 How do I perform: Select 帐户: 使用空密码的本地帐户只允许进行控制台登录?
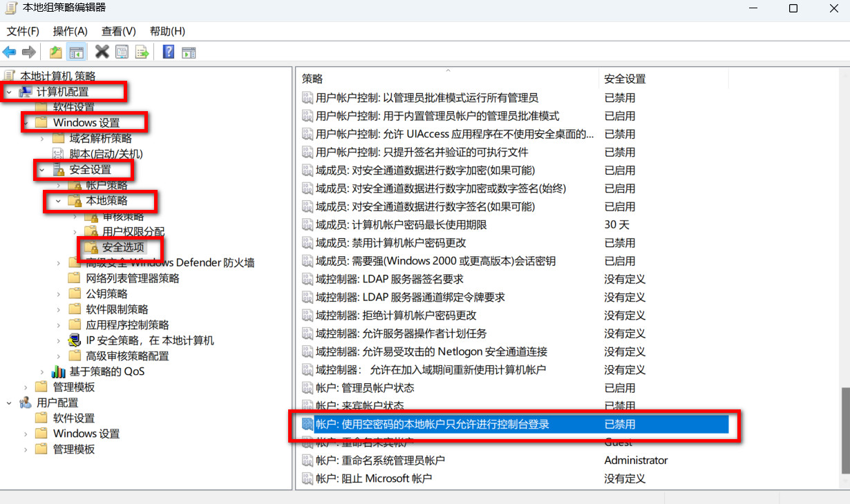click(433, 424)
